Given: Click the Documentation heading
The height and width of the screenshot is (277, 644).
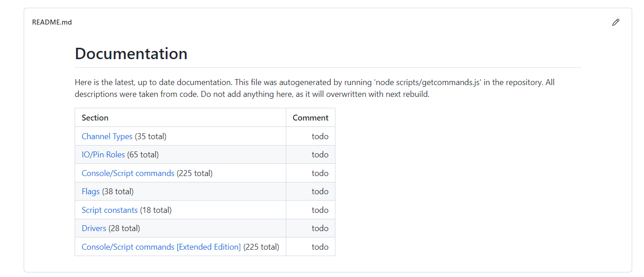Looking at the screenshot, I should 131,54.
